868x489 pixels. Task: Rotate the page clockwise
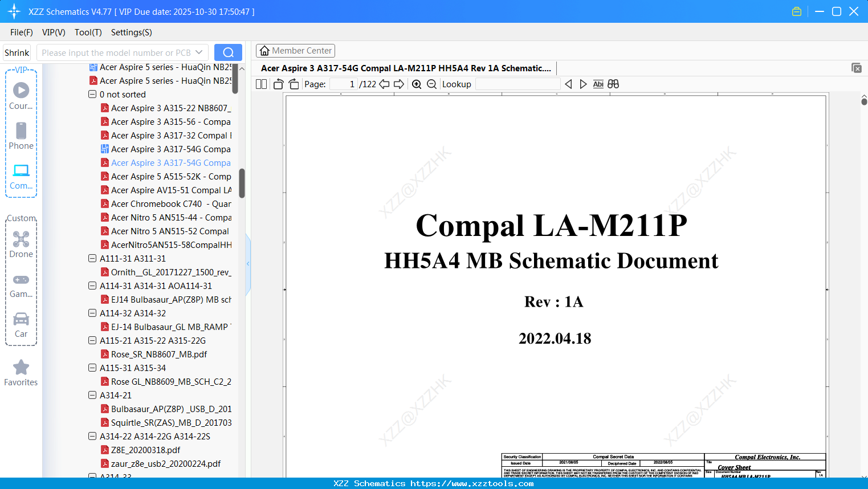tap(294, 84)
